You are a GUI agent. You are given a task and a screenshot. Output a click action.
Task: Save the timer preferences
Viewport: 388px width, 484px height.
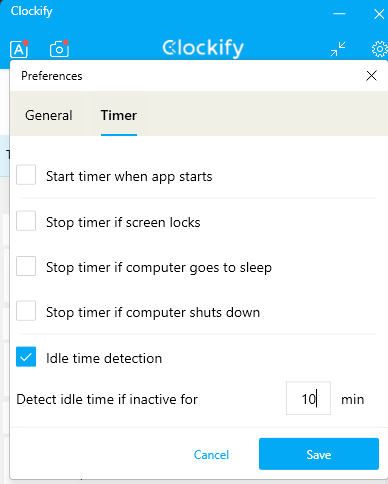(319, 454)
